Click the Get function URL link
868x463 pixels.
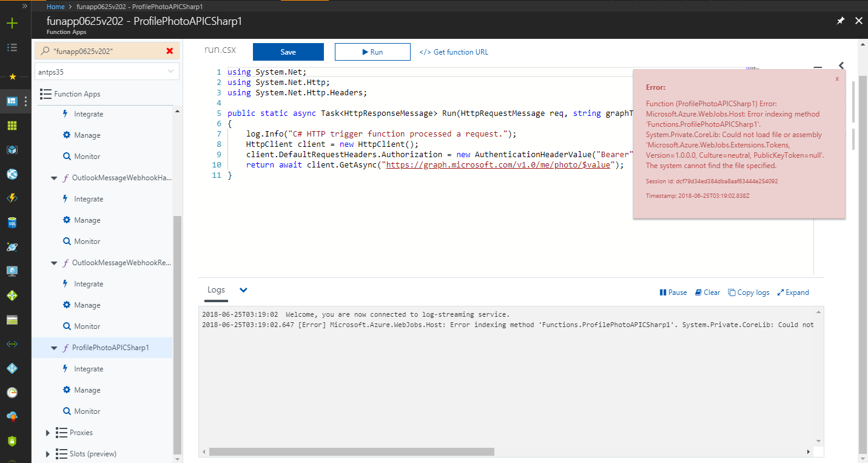[x=454, y=52]
